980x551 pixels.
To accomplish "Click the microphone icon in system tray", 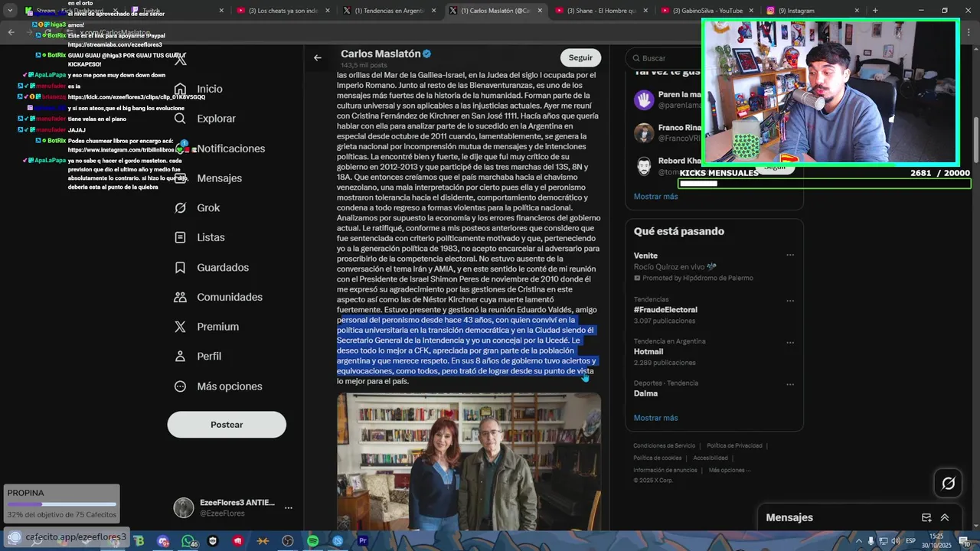I will point(871,541).
